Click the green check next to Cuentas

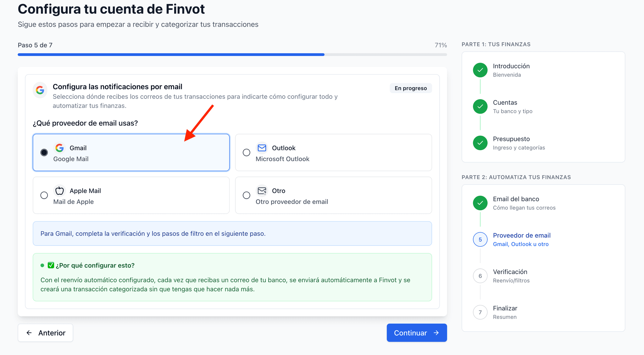click(480, 106)
